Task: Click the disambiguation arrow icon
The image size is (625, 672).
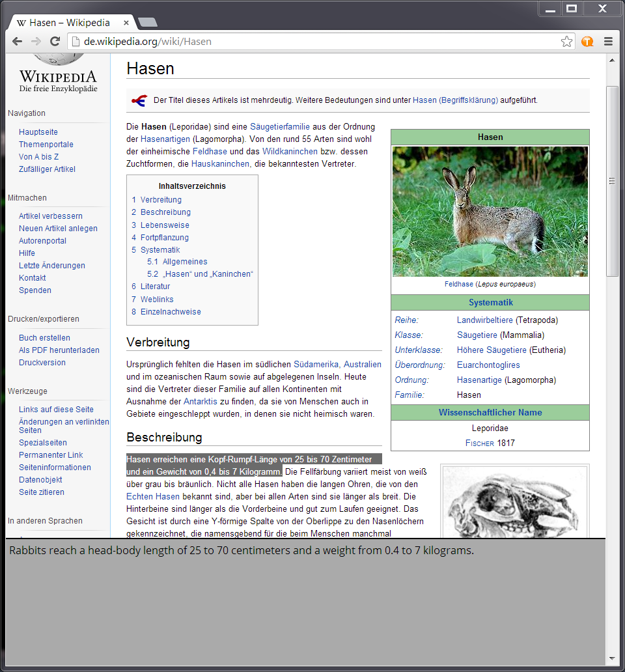Action: [139, 101]
